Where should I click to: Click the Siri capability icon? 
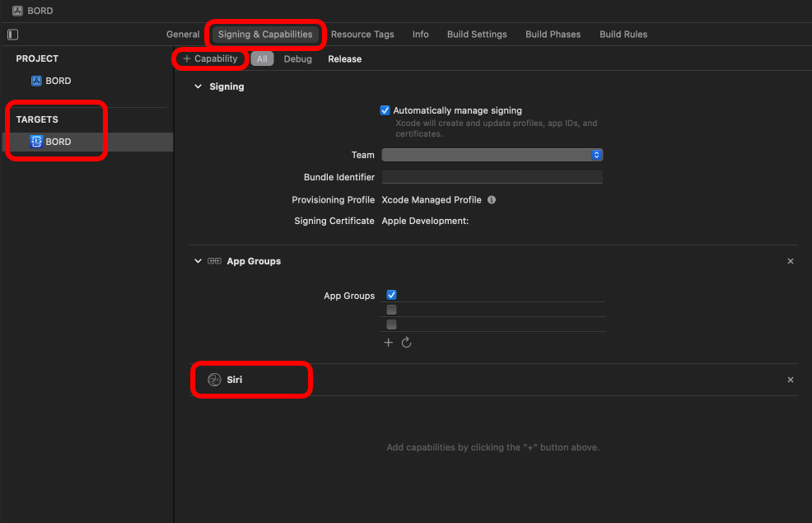click(x=214, y=380)
